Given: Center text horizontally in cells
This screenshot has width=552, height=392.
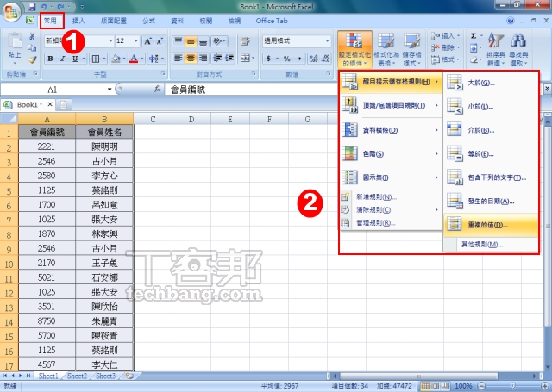Looking at the screenshot, I should pyautogui.click(x=191, y=58).
